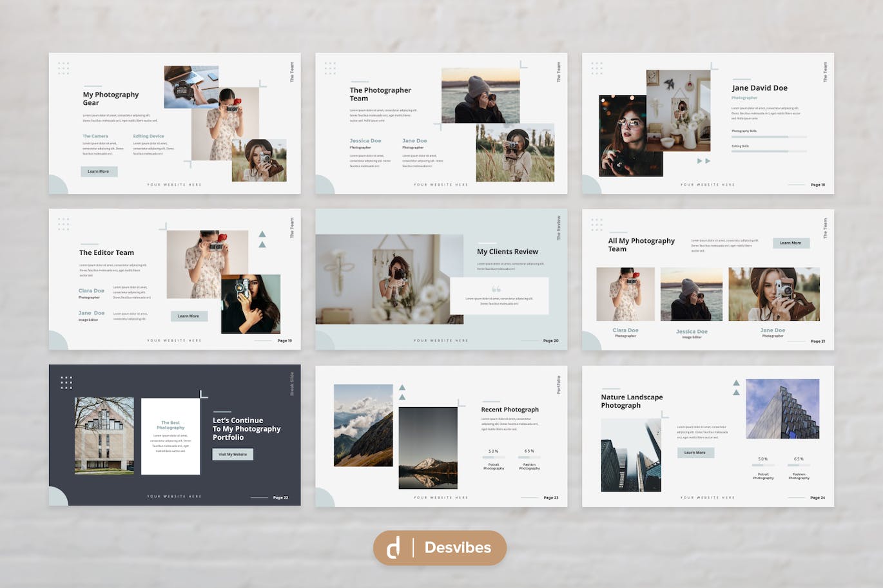Click the 'The Photographer Team' title
The width and height of the screenshot is (883, 588).
tap(380, 94)
